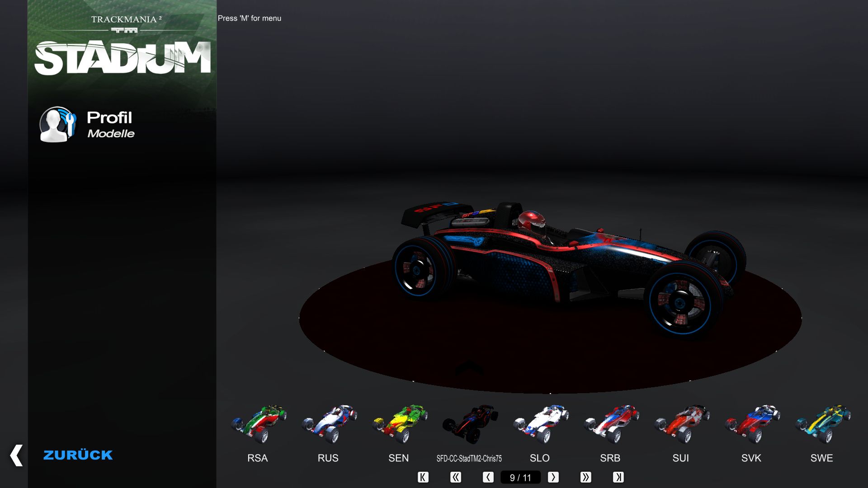The image size is (868, 488).
Task: Choose the SLO car skin
Action: 540,425
